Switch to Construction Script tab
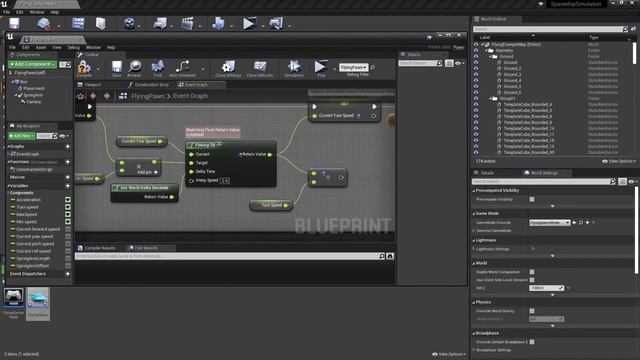The width and height of the screenshot is (640, 360). [x=148, y=84]
